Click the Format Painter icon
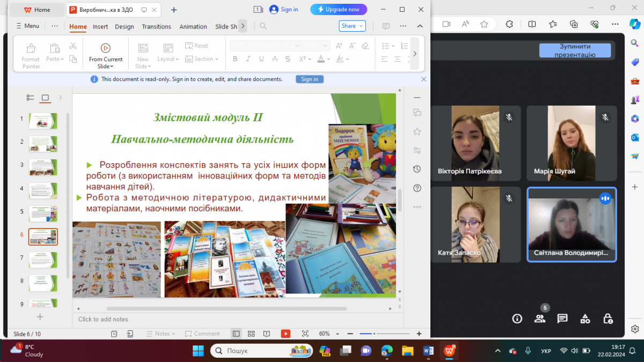The width and height of the screenshot is (644, 362). [x=31, y=48]
